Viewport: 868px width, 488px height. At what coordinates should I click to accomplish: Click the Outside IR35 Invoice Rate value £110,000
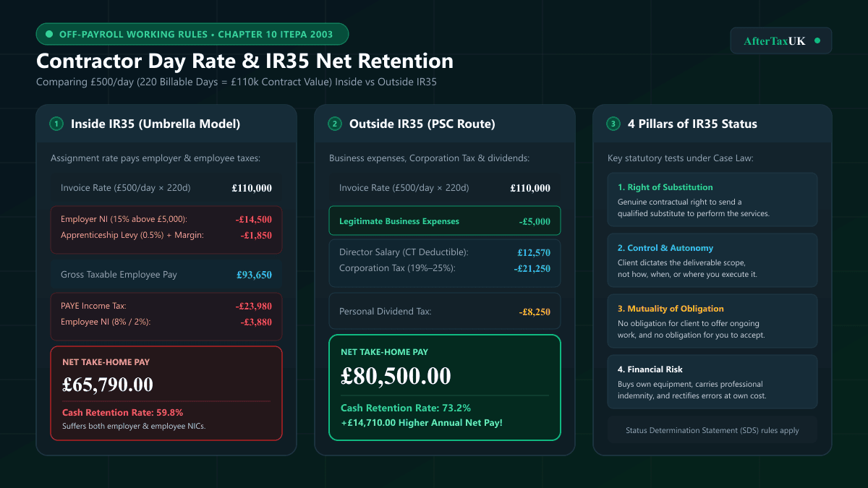point(530,188)
